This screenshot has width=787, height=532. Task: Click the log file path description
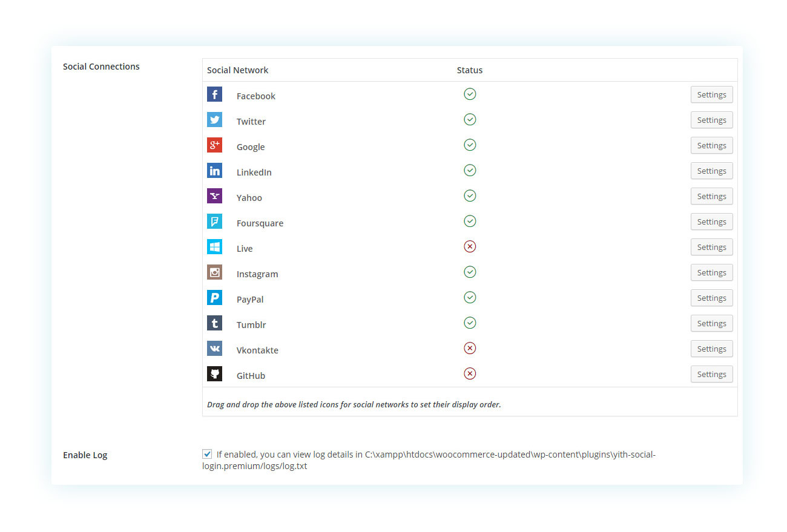429,460
